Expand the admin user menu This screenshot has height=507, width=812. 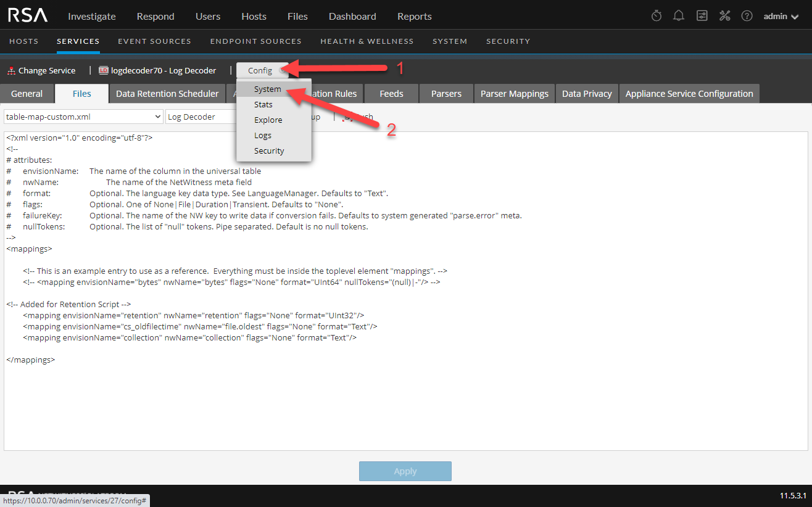pos(781,16)
